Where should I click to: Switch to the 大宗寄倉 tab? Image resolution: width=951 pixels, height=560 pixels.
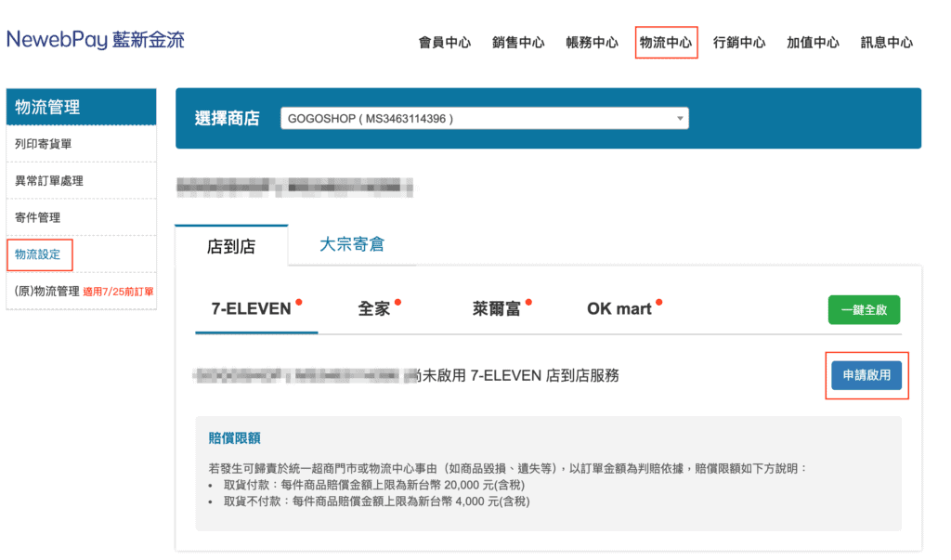352,244
